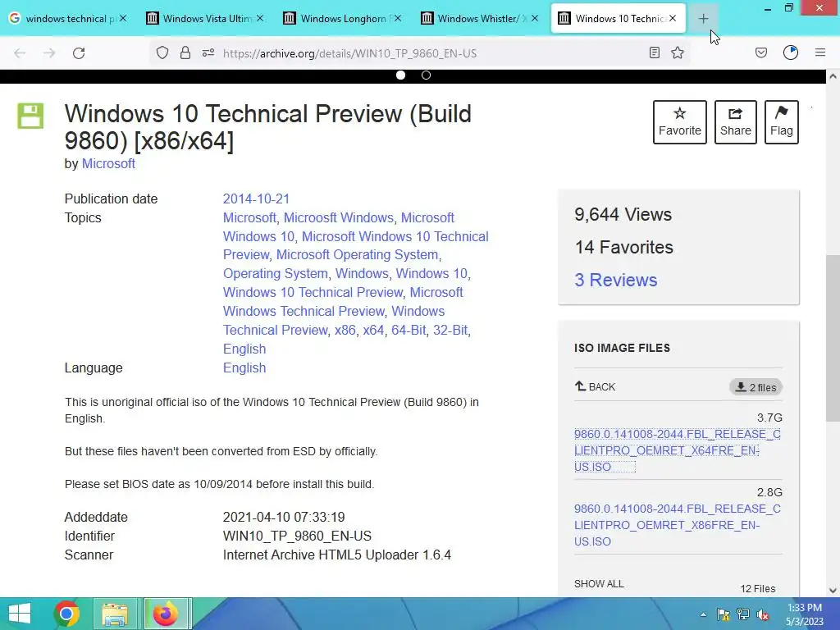840x630 pixels.
Task: Close the Google search tab
Action: tap(123, 18)
